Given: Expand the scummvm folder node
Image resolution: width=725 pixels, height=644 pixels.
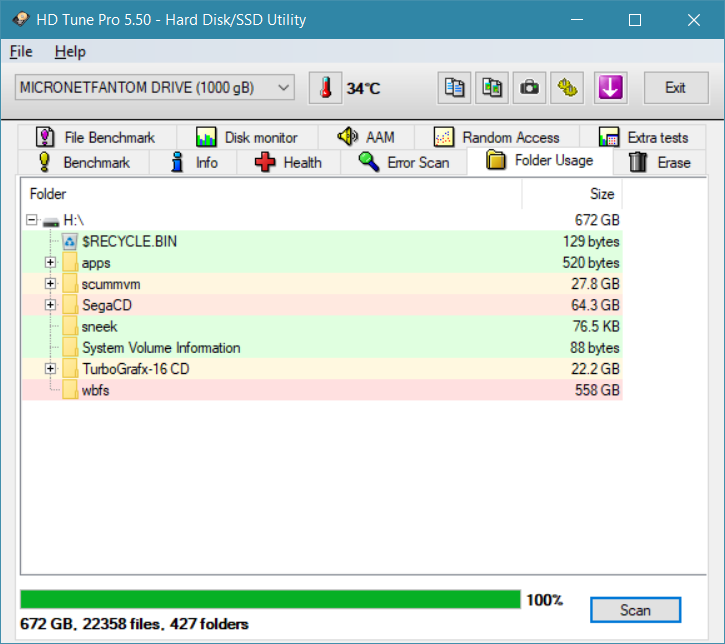Looking at the screenshot, I should [50, 283].
